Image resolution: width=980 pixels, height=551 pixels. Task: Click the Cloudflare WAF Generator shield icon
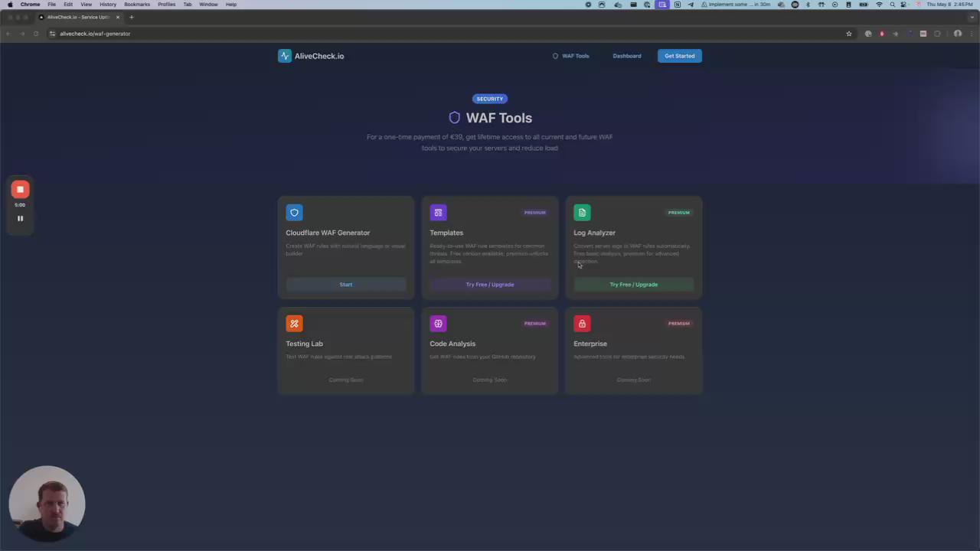294,213
